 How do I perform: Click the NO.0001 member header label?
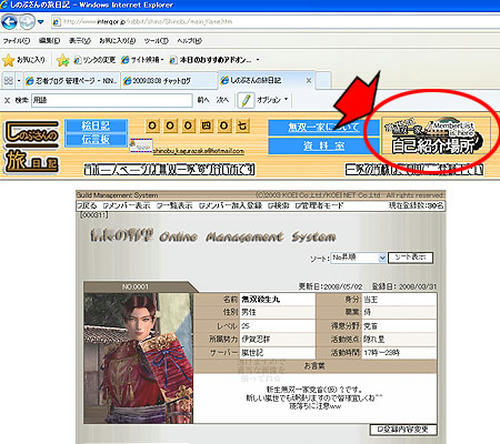135,287
